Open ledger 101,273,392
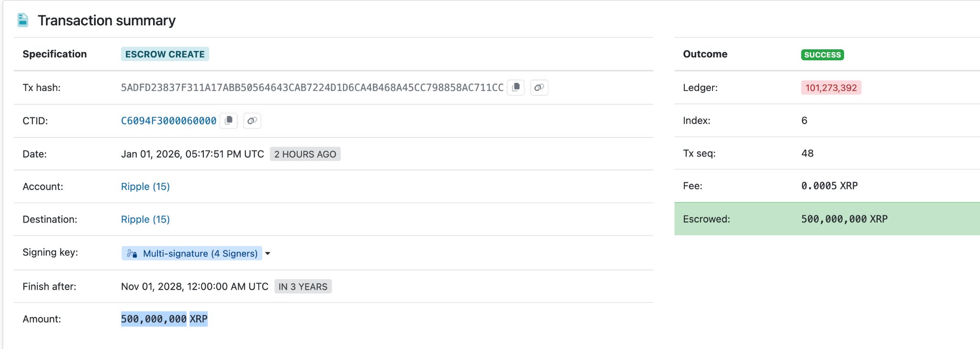Viewport: 980px width, 349px height. [831, 88]
